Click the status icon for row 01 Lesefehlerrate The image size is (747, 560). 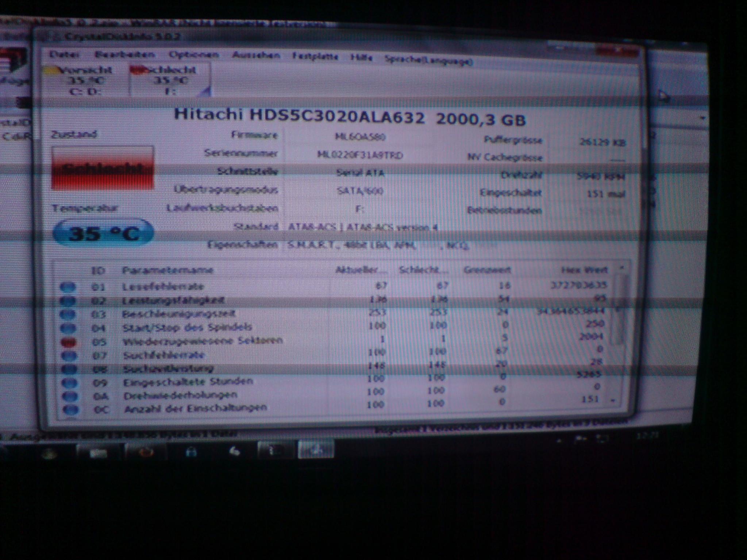point(68,287)
